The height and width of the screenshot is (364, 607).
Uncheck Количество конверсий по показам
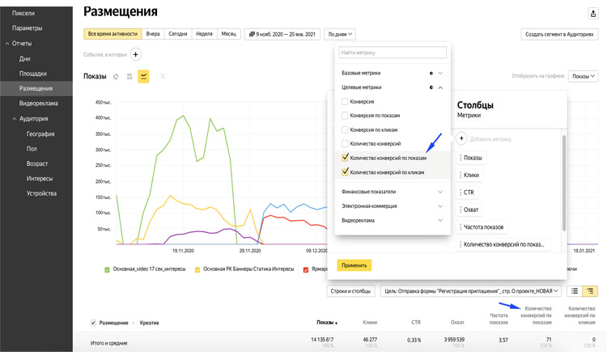pos(346,158)
